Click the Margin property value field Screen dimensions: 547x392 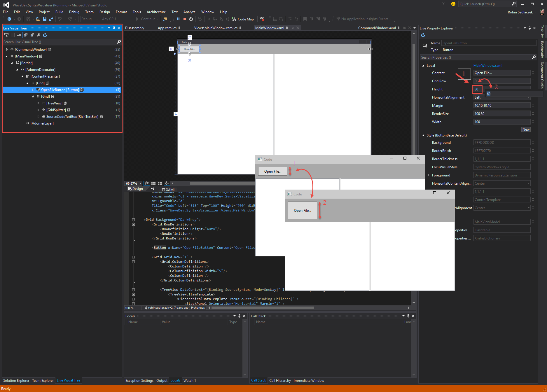point(501,106)
